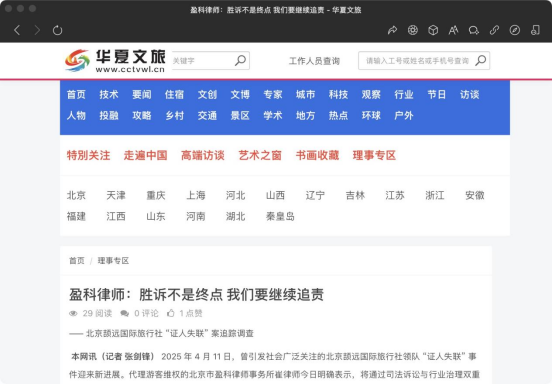552x384 pixels.
Task: Open the red 理事专区 section link
Action: point(375,155)
